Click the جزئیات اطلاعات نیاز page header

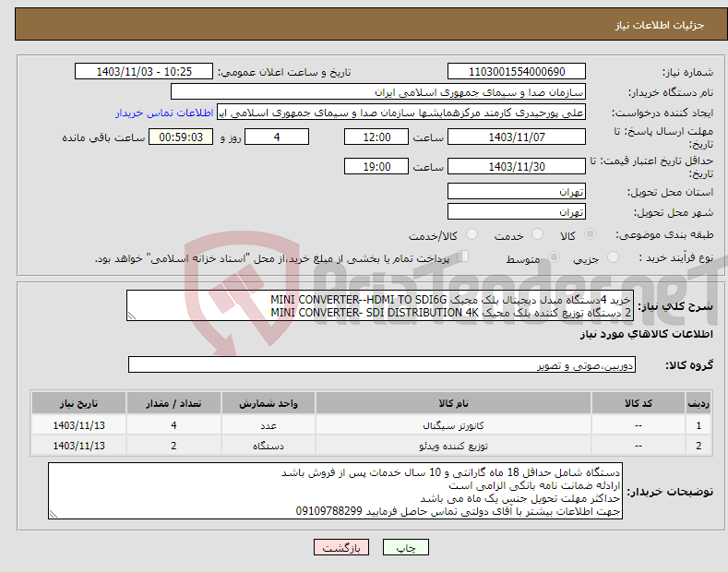click(660, 25)
